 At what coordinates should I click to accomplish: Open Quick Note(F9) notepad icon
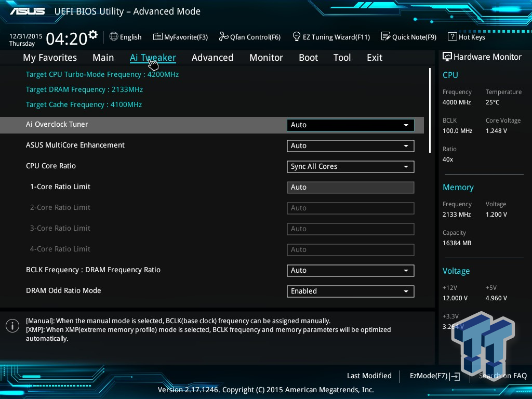pyautogui.click(x=386, y=36)
